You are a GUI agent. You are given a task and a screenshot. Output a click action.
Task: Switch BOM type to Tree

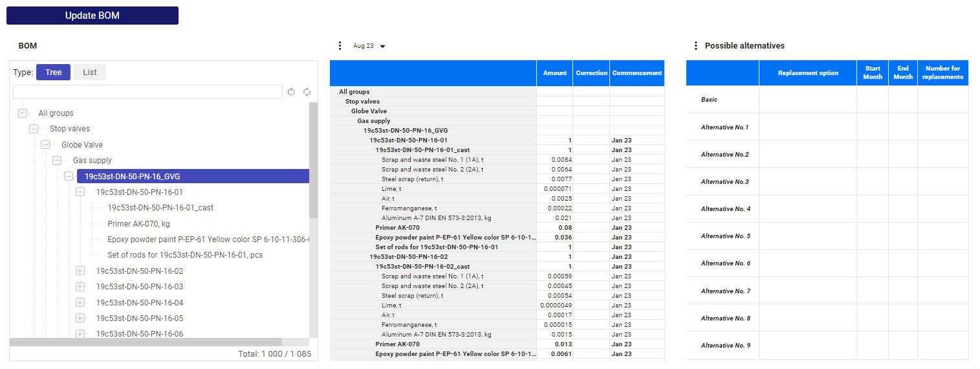pyautogui.click(x=53, y=73)
